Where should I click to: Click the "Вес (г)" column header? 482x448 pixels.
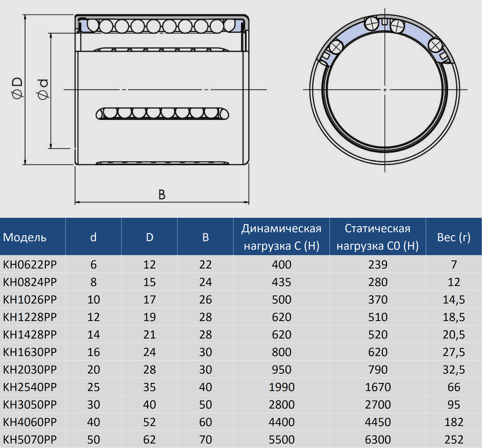coord(454,237)
